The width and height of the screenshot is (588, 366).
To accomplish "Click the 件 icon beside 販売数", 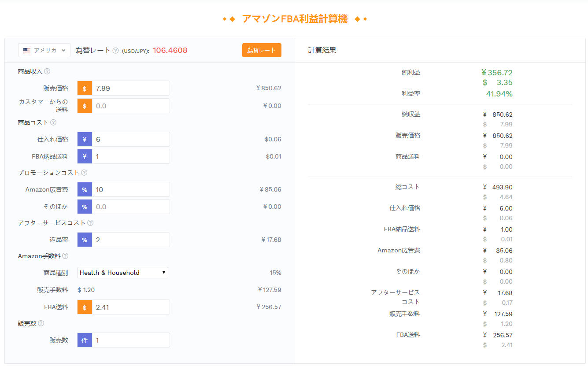I will click(x=85, y=340).
